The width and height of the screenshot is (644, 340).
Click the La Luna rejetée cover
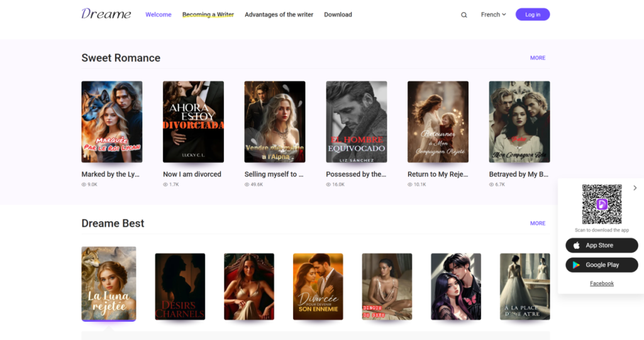109,283
